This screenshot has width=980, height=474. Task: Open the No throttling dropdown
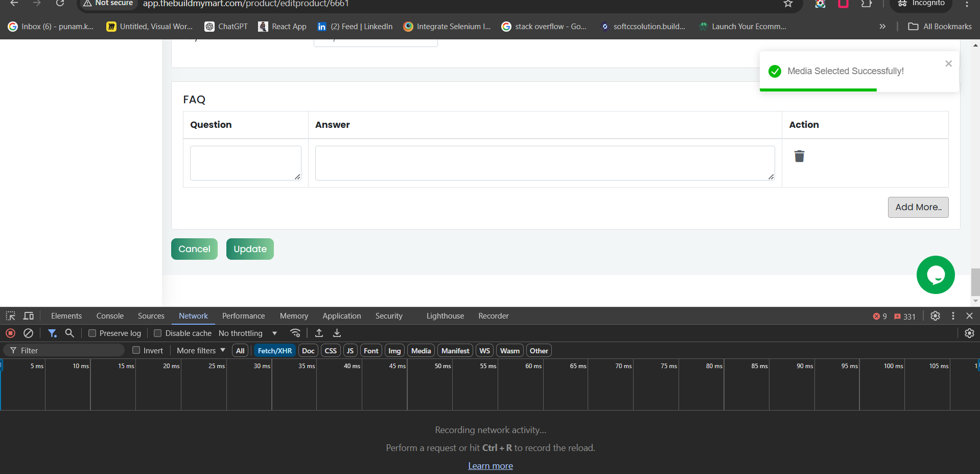coord(248,333)
